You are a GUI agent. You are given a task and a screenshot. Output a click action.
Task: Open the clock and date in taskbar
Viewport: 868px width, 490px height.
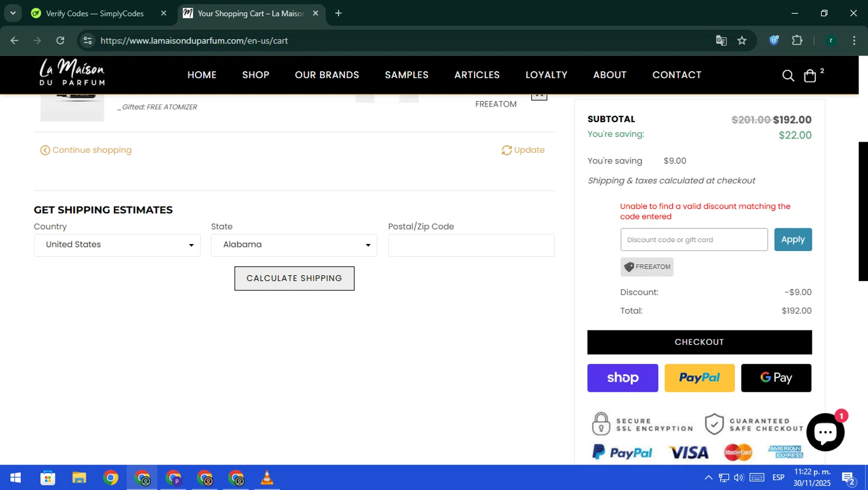pyautogui.click(x=812, y=477)
